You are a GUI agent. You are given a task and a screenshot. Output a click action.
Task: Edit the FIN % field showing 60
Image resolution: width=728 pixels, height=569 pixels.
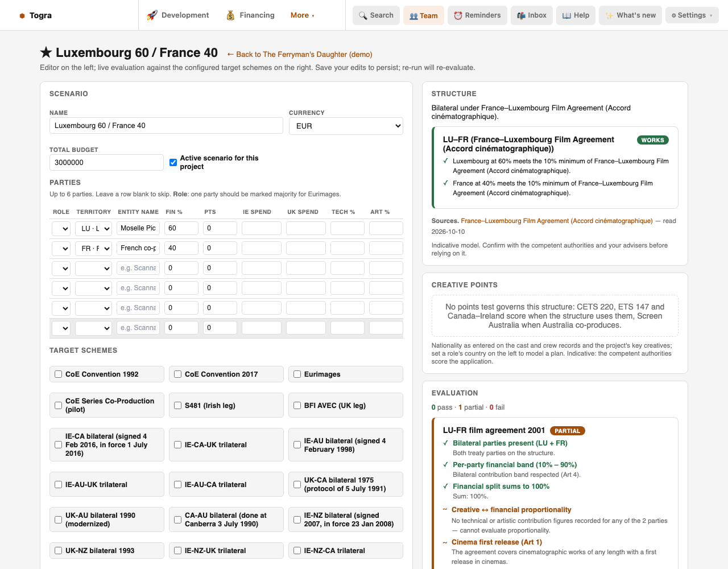pos(181,228)
